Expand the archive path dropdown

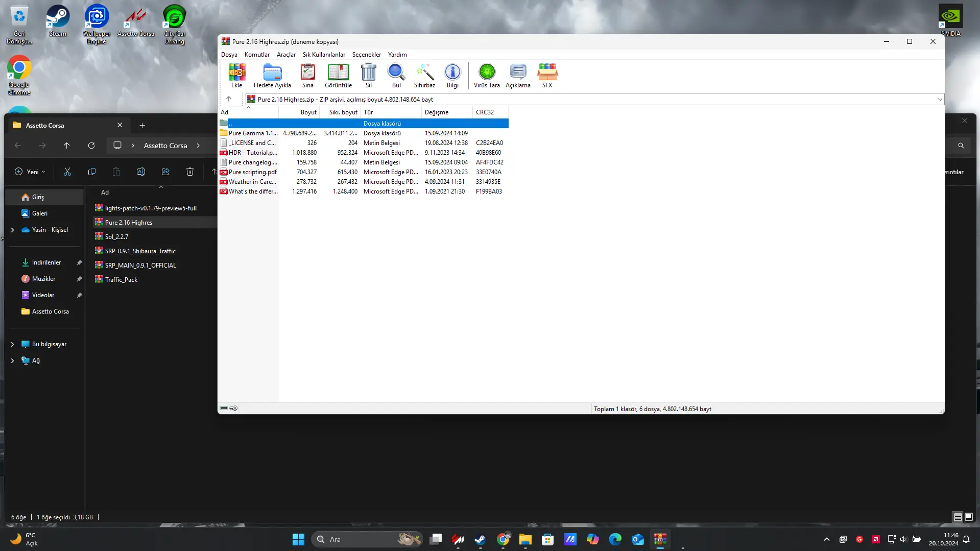coord(940,100)
